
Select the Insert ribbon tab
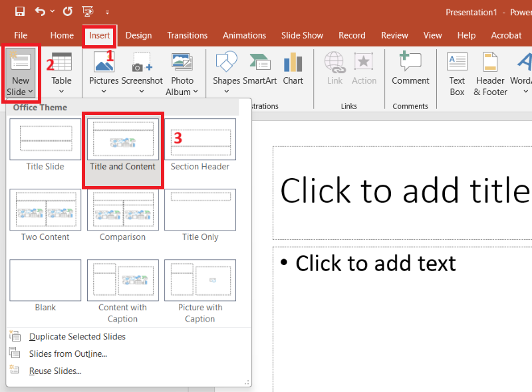tap(99, 35)
